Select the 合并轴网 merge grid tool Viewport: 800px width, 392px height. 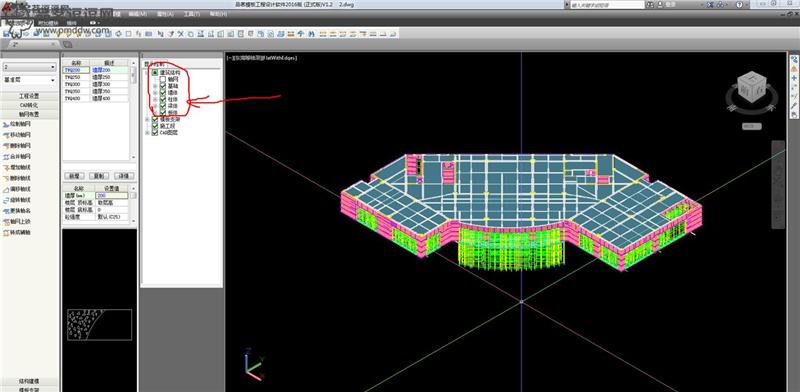point(17,157)
